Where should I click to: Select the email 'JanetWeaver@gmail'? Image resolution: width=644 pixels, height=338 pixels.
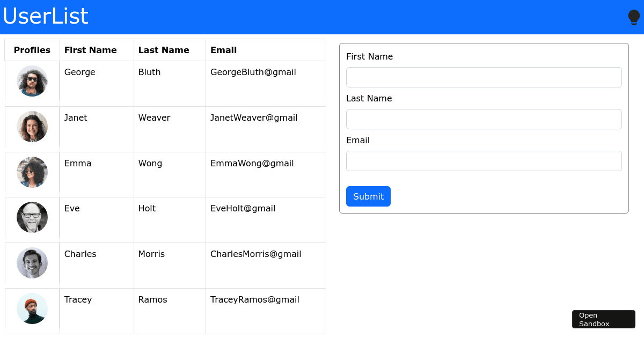[x=254, y=118]
